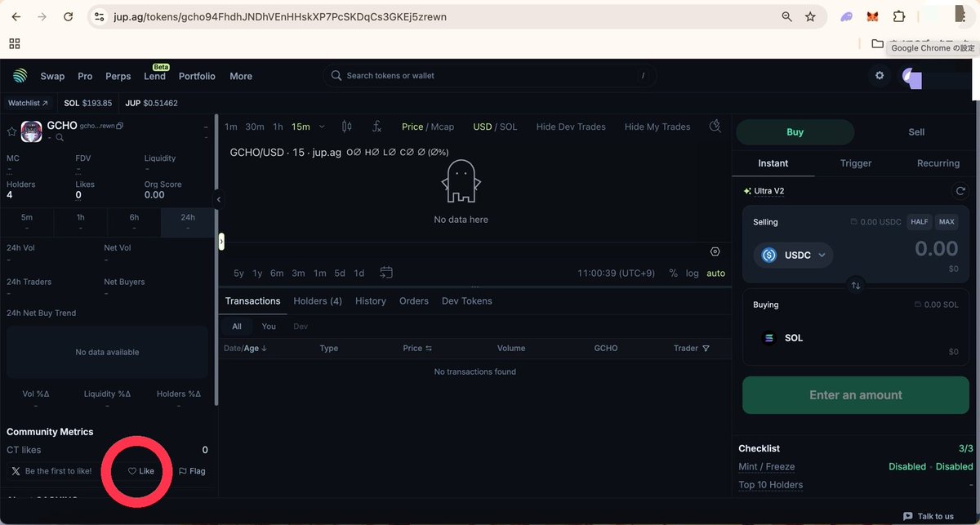Image resolution: width=980 pixels, height=525 pixels.
Task: Open MetaMask browser extension
Action: coord(873,16)
